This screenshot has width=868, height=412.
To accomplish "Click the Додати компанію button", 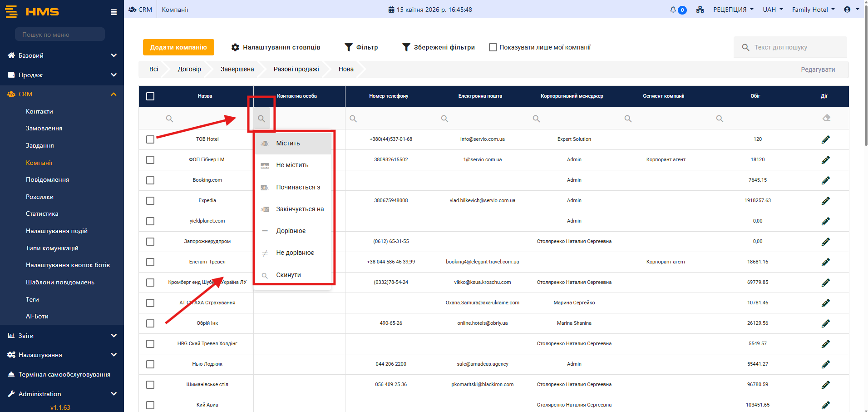I will tap(178, 47).
